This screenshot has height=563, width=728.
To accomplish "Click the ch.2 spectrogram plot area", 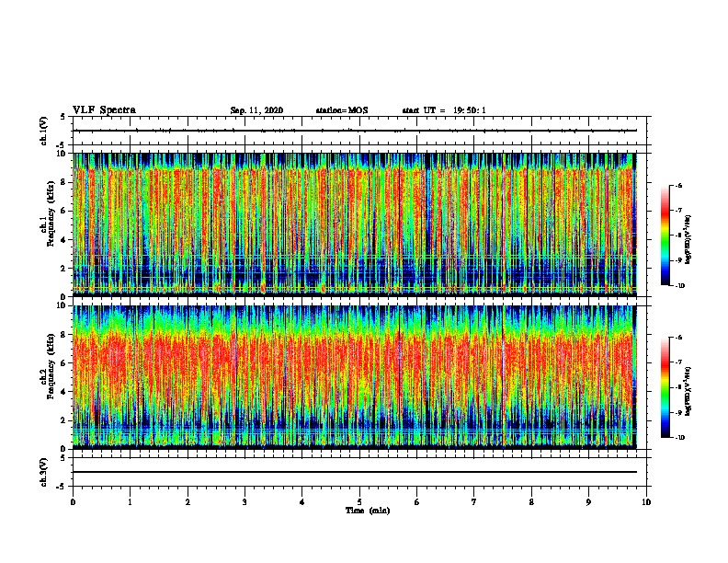I will point(355,377).
